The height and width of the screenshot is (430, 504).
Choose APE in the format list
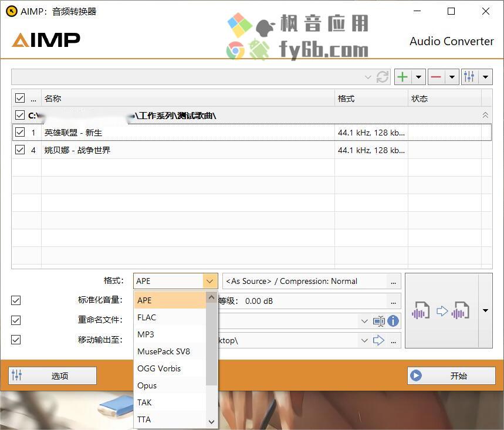tap(170, 300)
